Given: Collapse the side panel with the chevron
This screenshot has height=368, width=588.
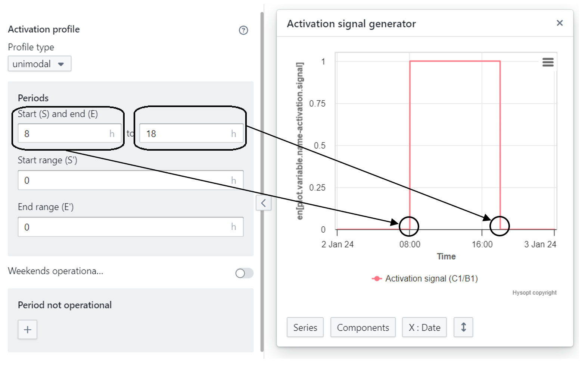Looking at the screenshot, I should tap(264, 203).
